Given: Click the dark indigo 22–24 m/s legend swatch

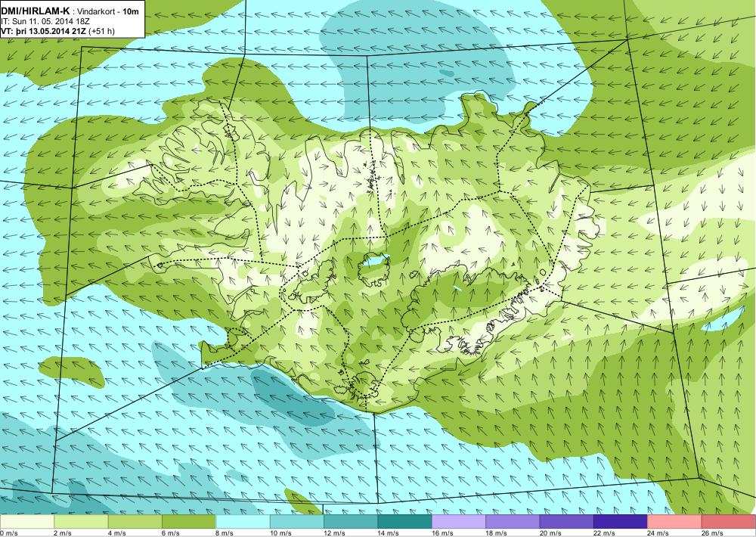Looking at the screenshot, I should 621,522.
